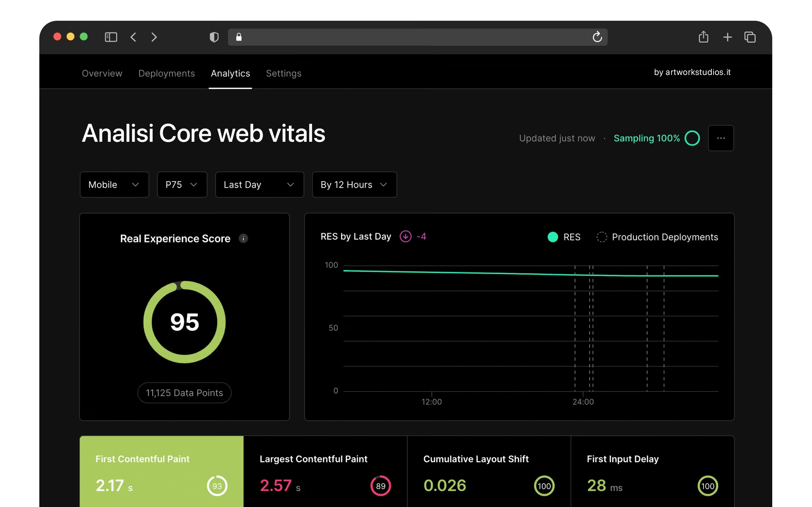Click the artworkstudios.it attribution link
Screen dimensions: 812x507
coord(692,72)
